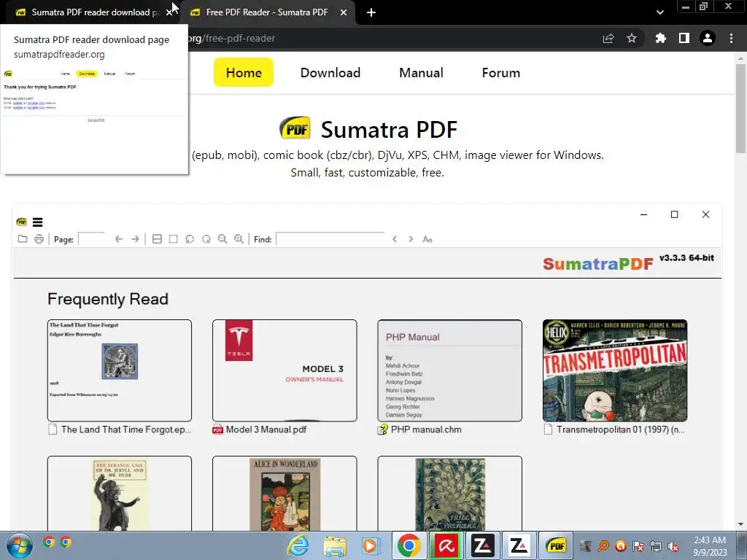Image resolution: width=747 pixels, height=560 pixels.
Task: Open a new browser tab
Action: [371, 13]
